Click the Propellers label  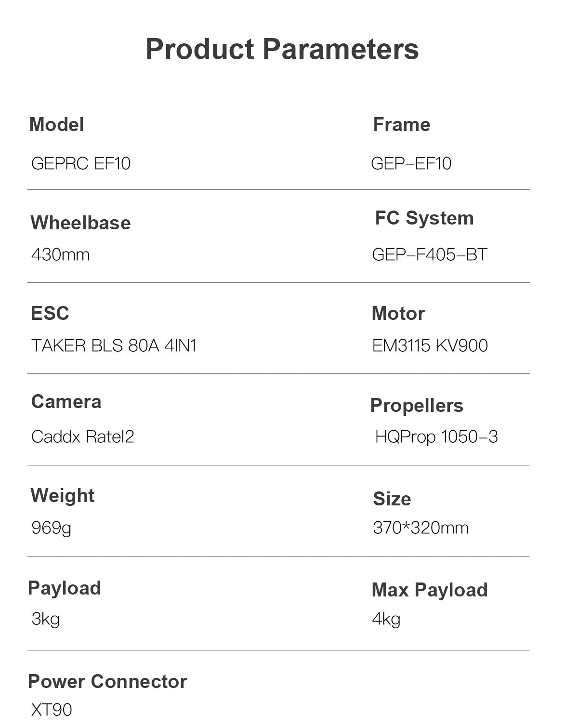(416, 406)
